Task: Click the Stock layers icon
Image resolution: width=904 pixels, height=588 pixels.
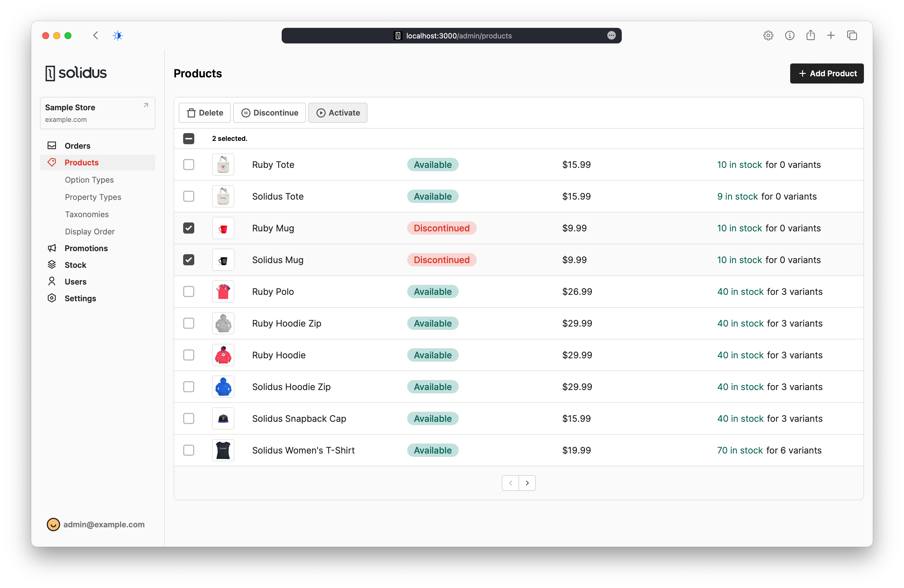Action: pyautogui.click(x=52, y=265)
